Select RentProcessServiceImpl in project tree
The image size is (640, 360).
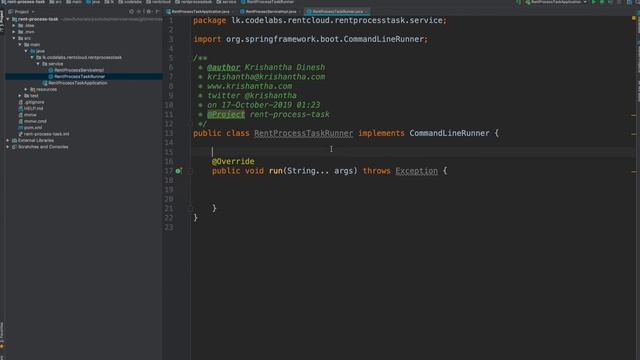79,70
